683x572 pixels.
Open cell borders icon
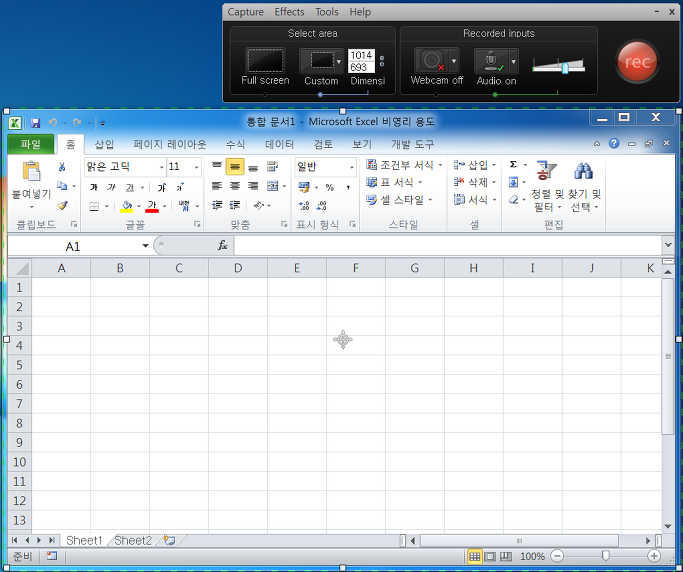pyautogui.click(x=94, y=206)
